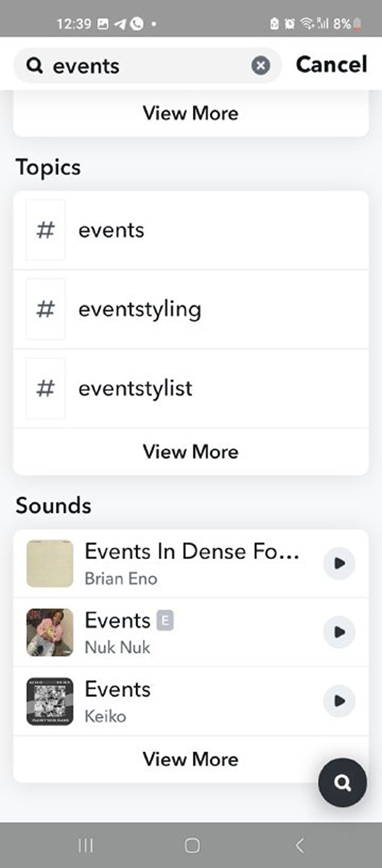This screenshot has width=382, height=868.
Task: Expand Topics with View More
Action: click(190, 452)
